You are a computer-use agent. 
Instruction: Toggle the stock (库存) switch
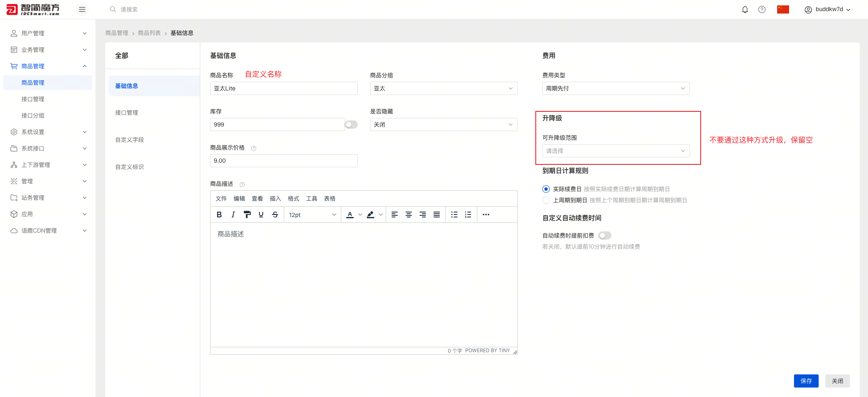pos(351,125)
